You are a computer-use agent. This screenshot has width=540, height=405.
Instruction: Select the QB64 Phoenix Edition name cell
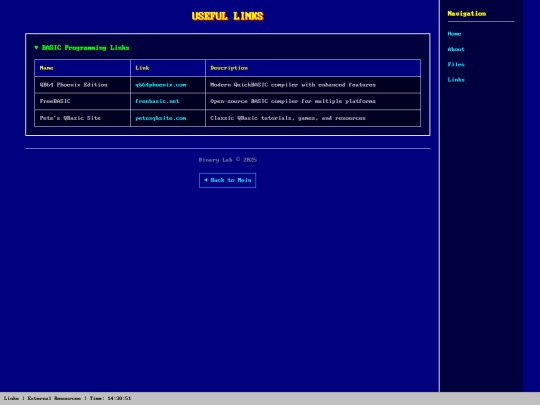(82, 85)
